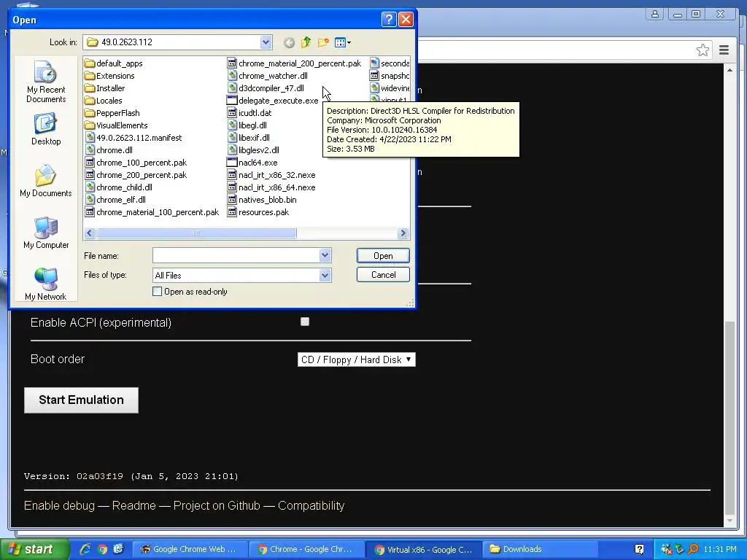Screen dimensions: 747x560
Task: Select nacl_irt_x86_64.nexe file
Action: [271, 187]
